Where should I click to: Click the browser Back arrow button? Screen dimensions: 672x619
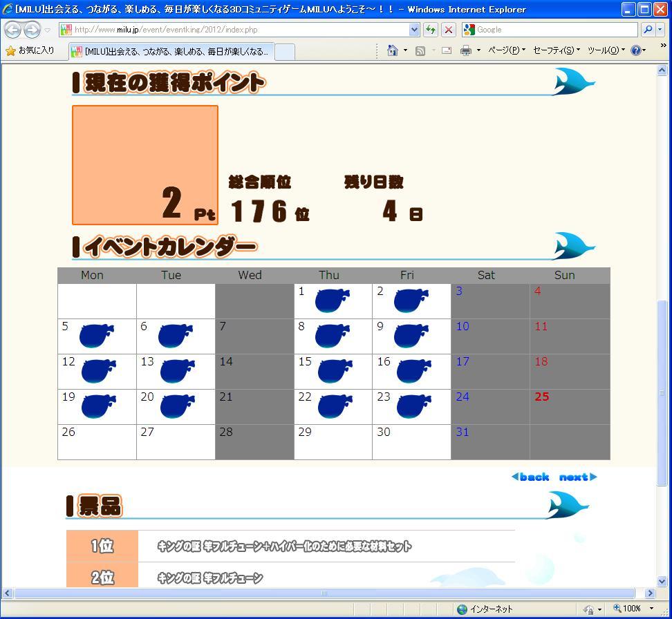coord(13,30)
